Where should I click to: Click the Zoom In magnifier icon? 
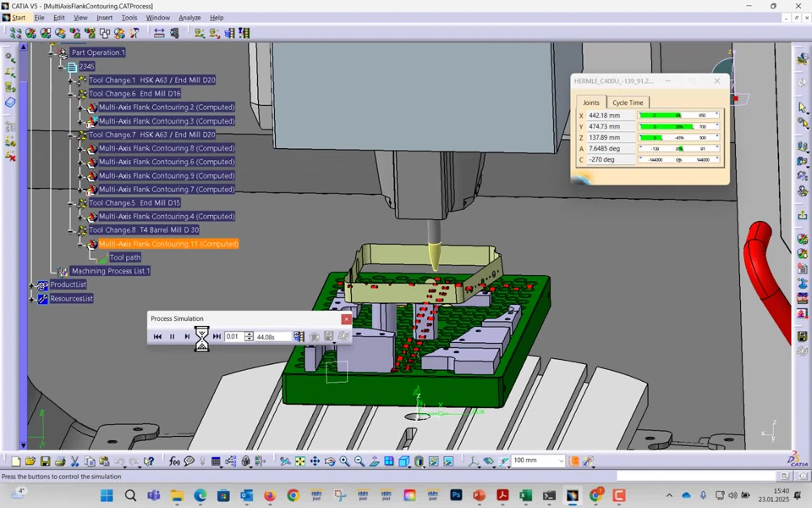click(344, 461)
